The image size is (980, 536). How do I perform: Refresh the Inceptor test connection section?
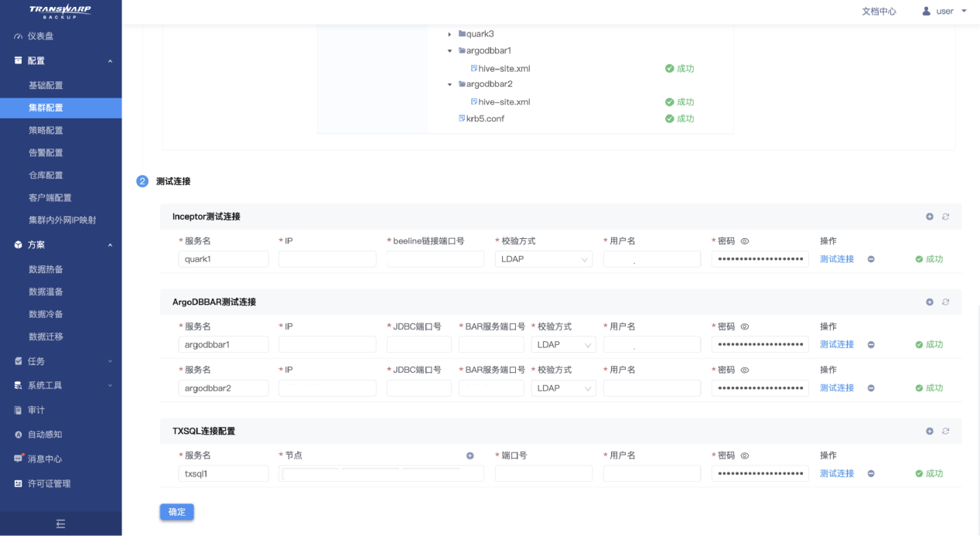(x=945, y=217)
